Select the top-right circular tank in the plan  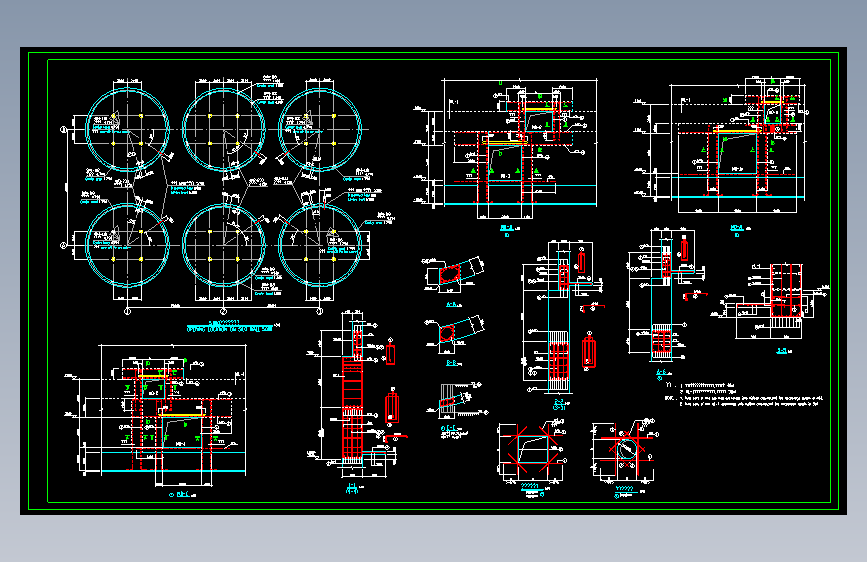click(320, 129)
